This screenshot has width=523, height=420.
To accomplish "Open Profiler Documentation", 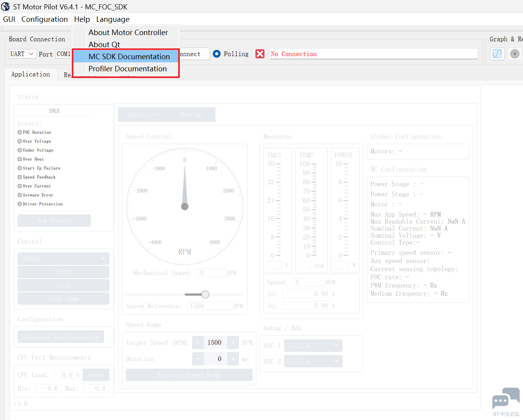I will 125,69.
